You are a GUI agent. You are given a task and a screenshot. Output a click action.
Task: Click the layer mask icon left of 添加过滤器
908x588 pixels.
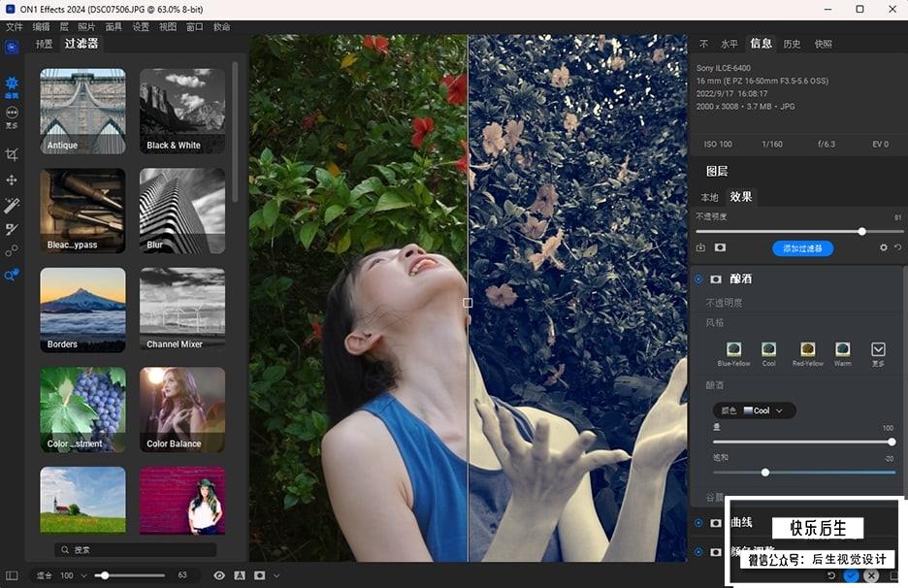(x=720, y=247)
